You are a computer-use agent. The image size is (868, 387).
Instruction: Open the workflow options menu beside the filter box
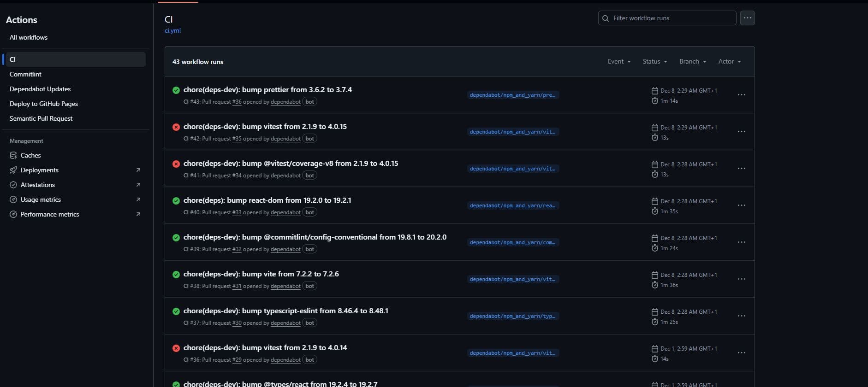pos(747,18)
